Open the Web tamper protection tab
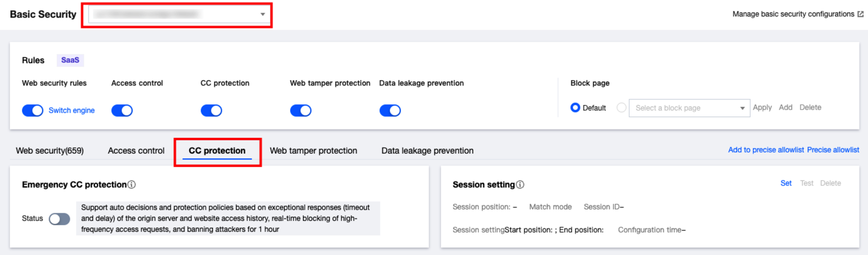 click(313, 151)
